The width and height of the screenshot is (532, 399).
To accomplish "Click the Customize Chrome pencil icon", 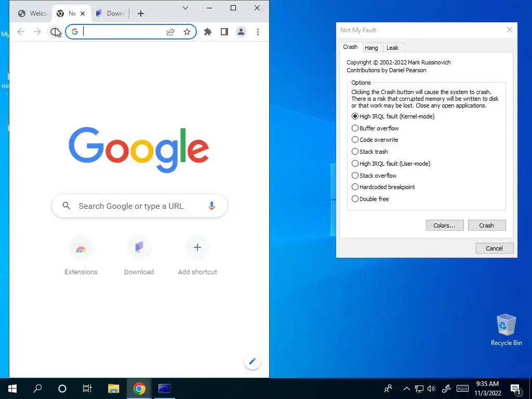I will click(252, 362).
